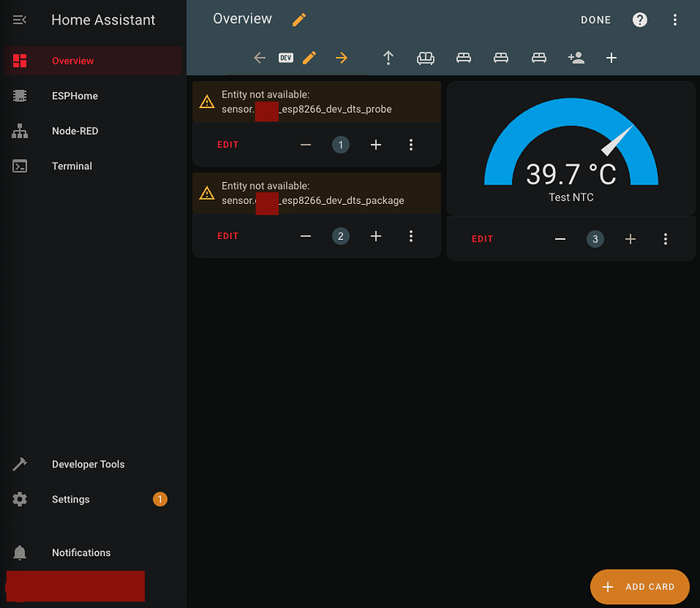Click the add-person icon in the view toolbar
The width and height of the screenshot is (700, 608).
click(x=576, y=58)
